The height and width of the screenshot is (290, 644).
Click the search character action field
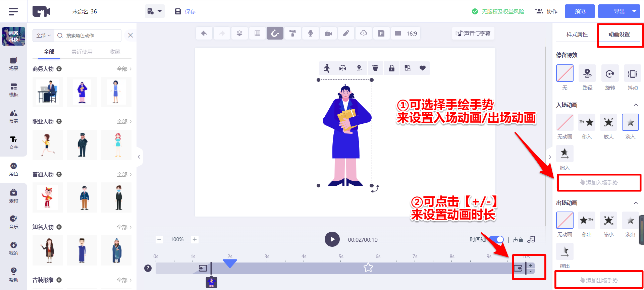(88, 36)
